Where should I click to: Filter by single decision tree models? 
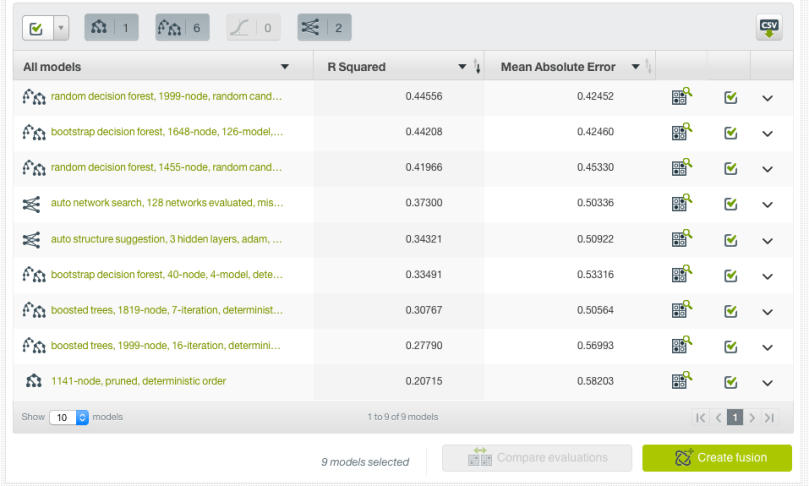pyautogui.click(x=111, y=28)
